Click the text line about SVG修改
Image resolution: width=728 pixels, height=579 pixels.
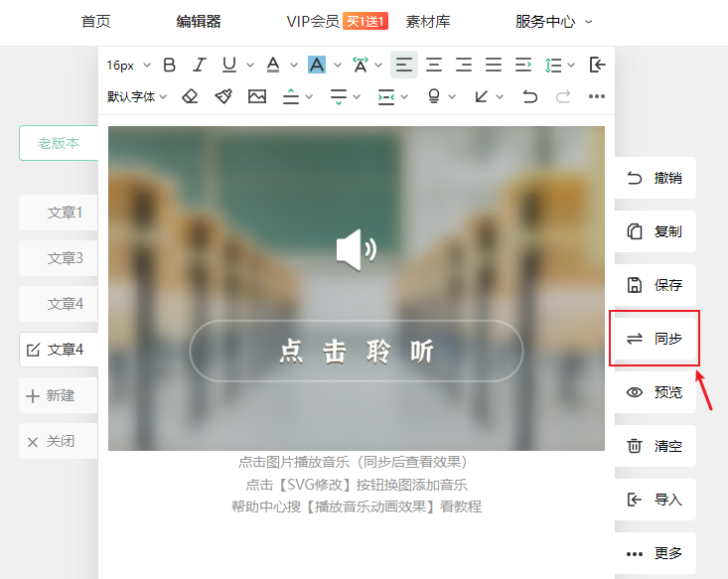(357, 485)
